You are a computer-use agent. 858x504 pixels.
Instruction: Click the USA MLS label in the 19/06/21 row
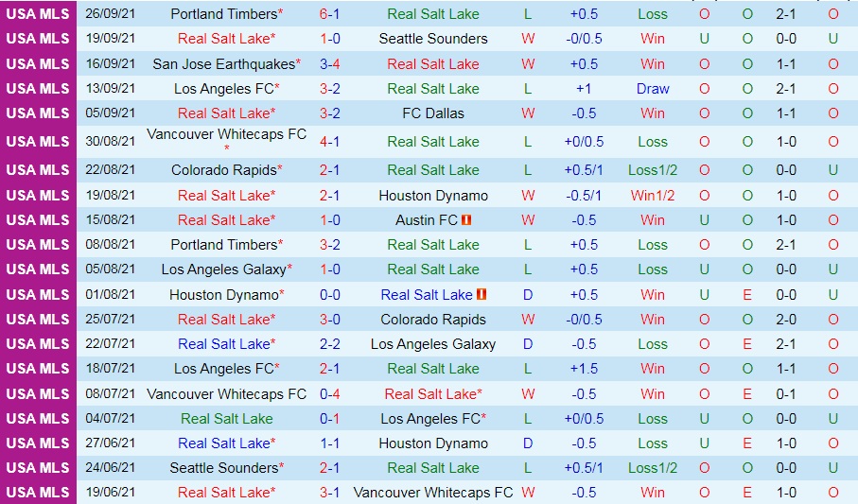(x=38, y=492)
